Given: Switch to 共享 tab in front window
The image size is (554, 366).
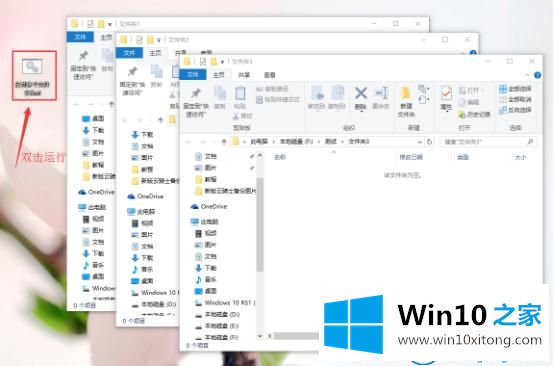Looking at the screenshot, I should coord(244,75).
